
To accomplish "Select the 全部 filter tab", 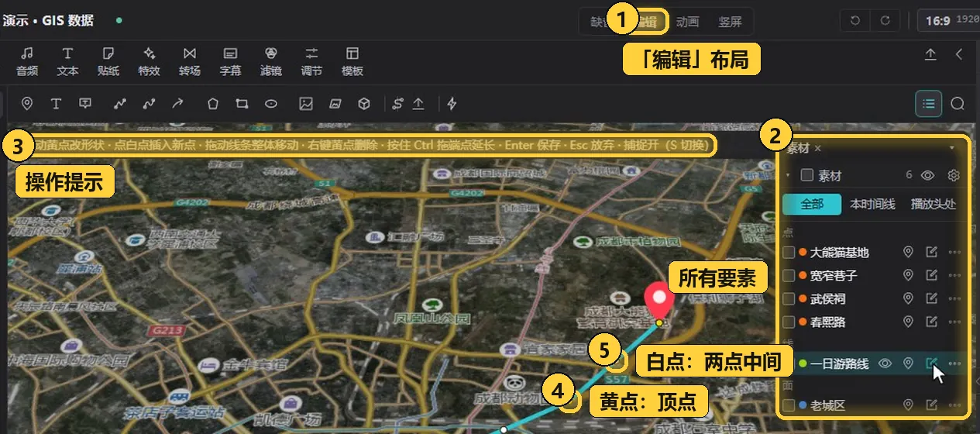I will coord(812,205).
